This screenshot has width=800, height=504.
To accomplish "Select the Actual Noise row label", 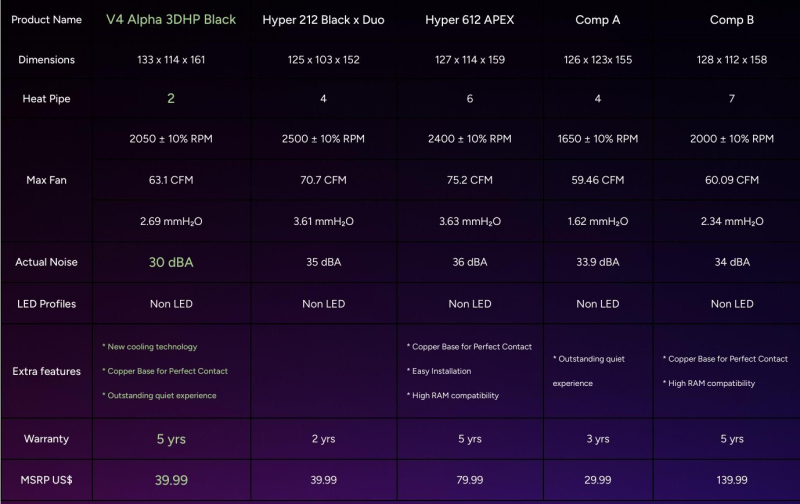I will 46,262.
